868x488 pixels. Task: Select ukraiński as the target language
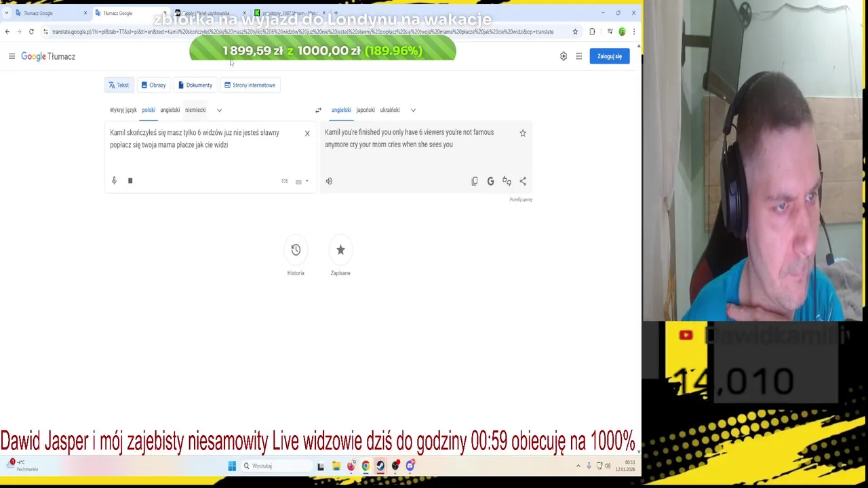click(x=390, y=110)
